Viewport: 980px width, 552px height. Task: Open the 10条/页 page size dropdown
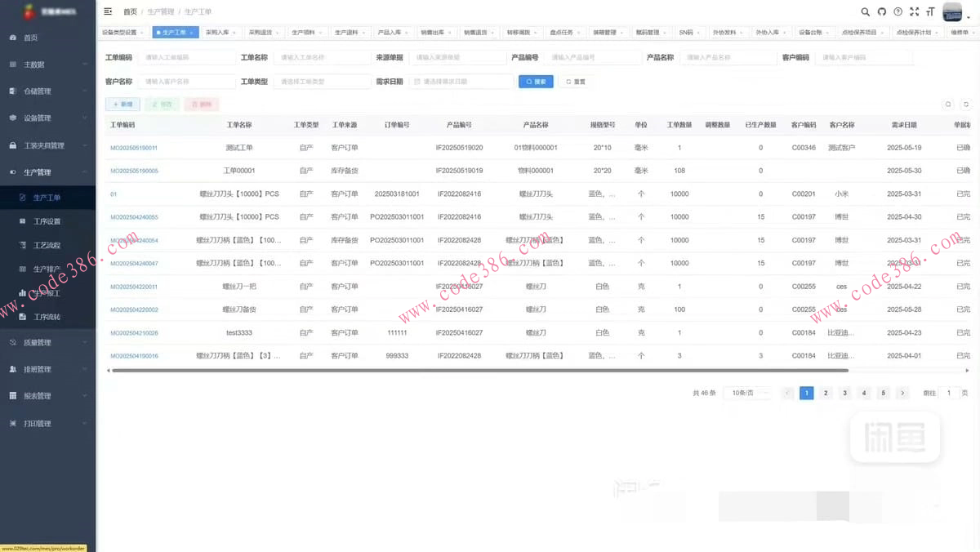click(749, 393)
